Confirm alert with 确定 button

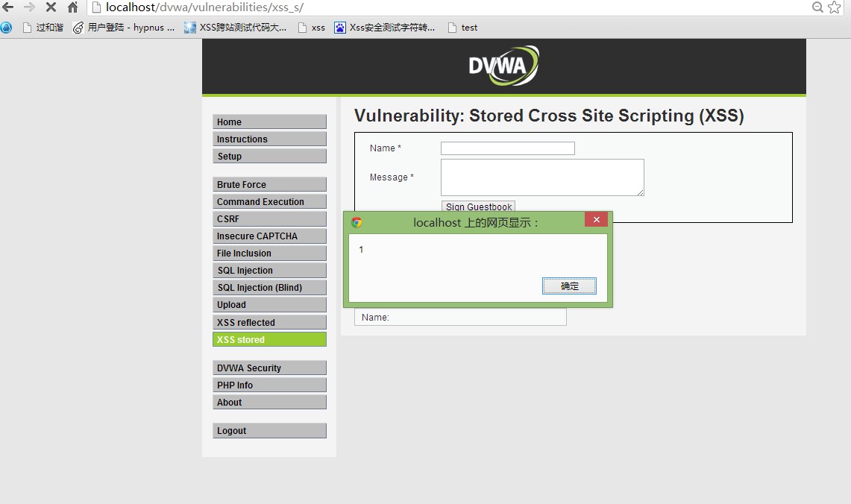pyautogui.click(x=569, y=286)
